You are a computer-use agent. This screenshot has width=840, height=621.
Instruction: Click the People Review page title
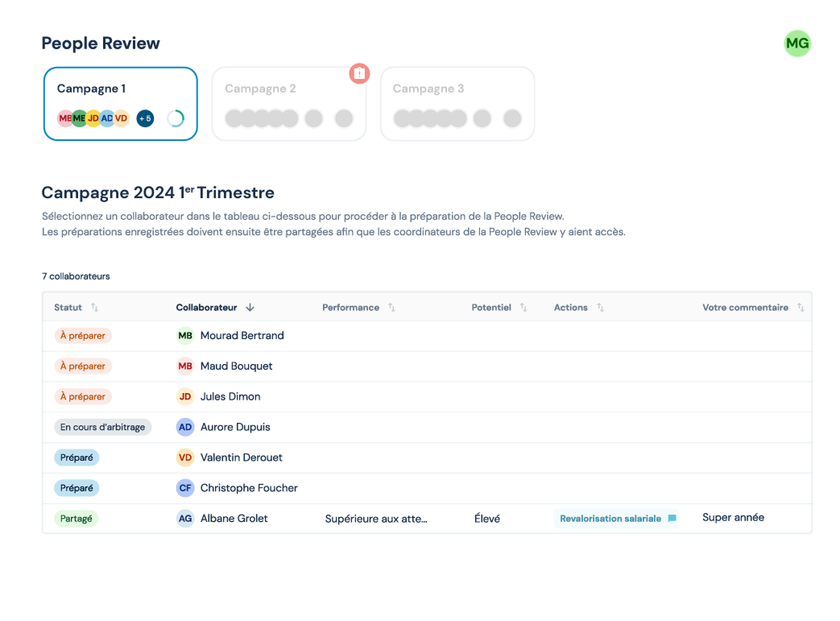pos(101,43)
